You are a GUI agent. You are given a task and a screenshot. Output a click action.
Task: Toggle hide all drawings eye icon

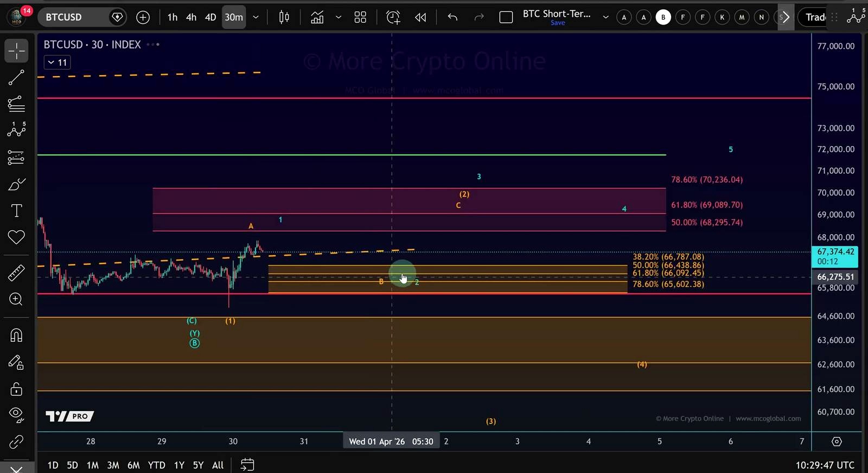16,415
